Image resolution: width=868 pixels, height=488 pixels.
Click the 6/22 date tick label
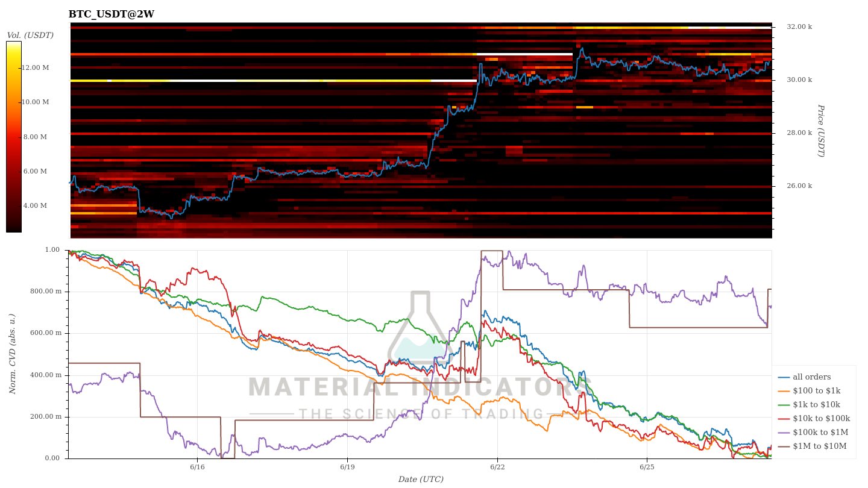pos(497,467)
